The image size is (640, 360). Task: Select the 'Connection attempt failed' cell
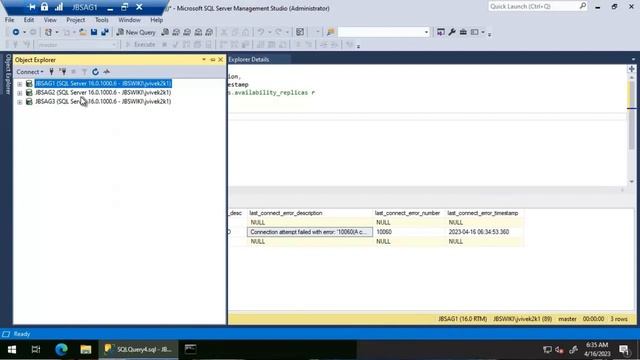tap(310, 232)
